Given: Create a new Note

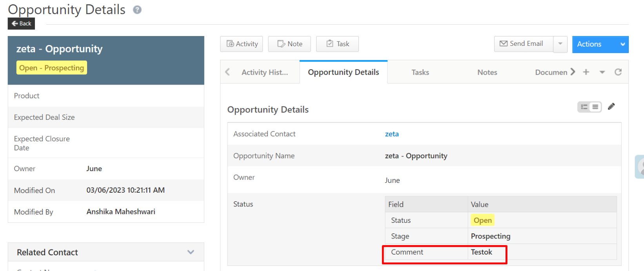Looking at the screenshot, I should pyautogui.click(x=289, y=44).
